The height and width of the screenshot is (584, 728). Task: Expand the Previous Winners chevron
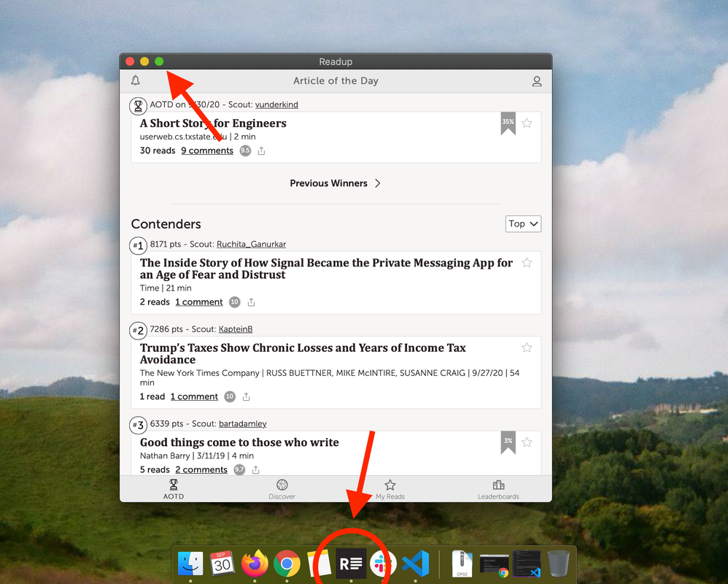[377, 183]
